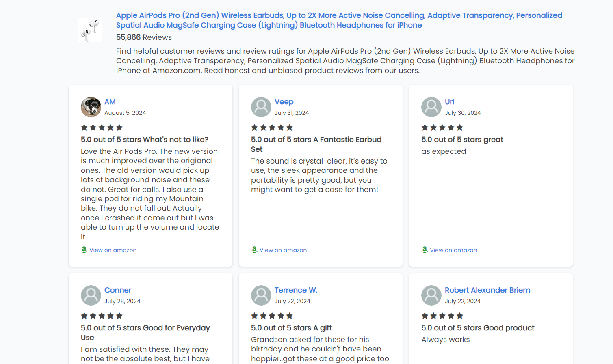Screen dimensions: 613x364
Task: Click the five-star rating in Uri's review
Action: 442,127
